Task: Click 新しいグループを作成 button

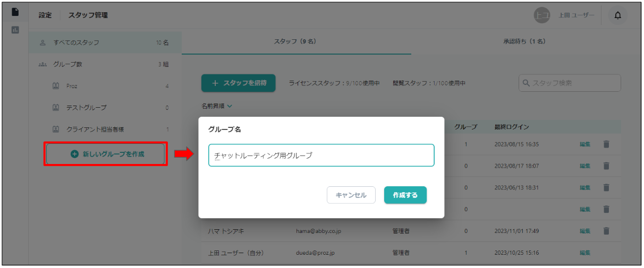Action: [106, 154]
